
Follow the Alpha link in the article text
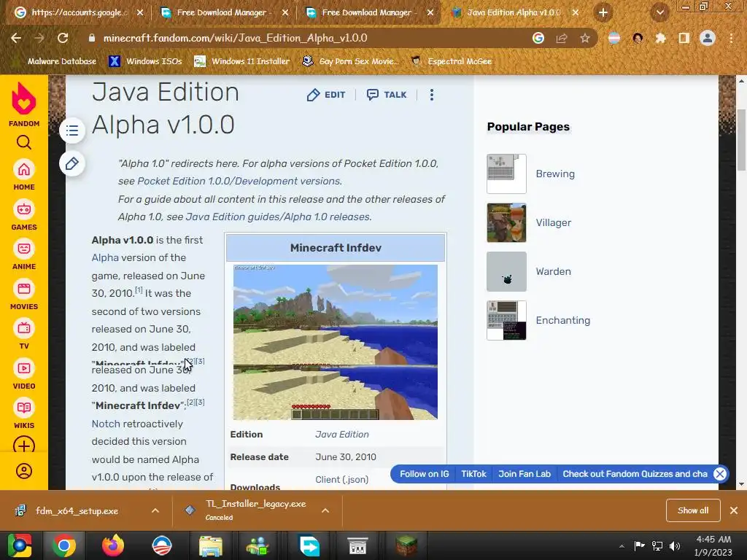click(x=105, y=257)
